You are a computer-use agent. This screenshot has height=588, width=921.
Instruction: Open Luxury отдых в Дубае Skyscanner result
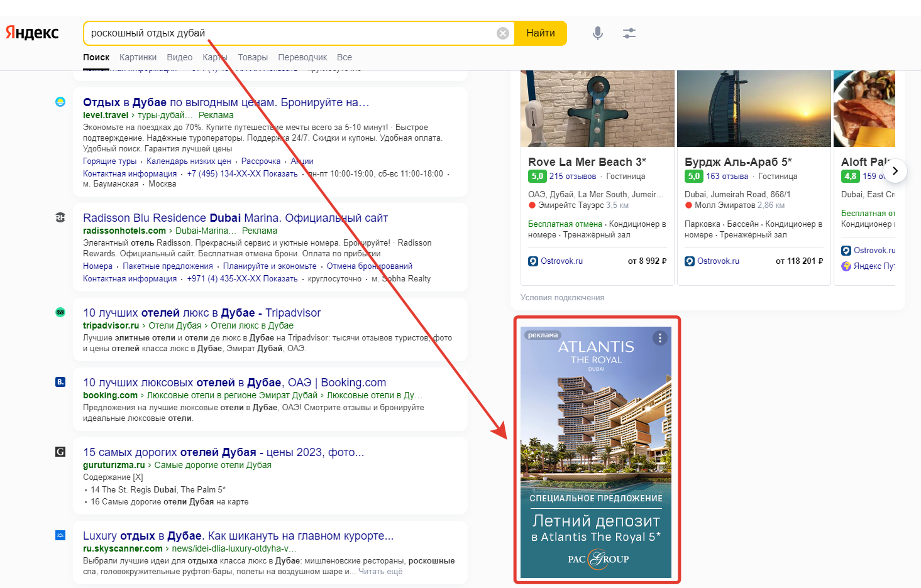pyautogui.click(x=238, y=536)
